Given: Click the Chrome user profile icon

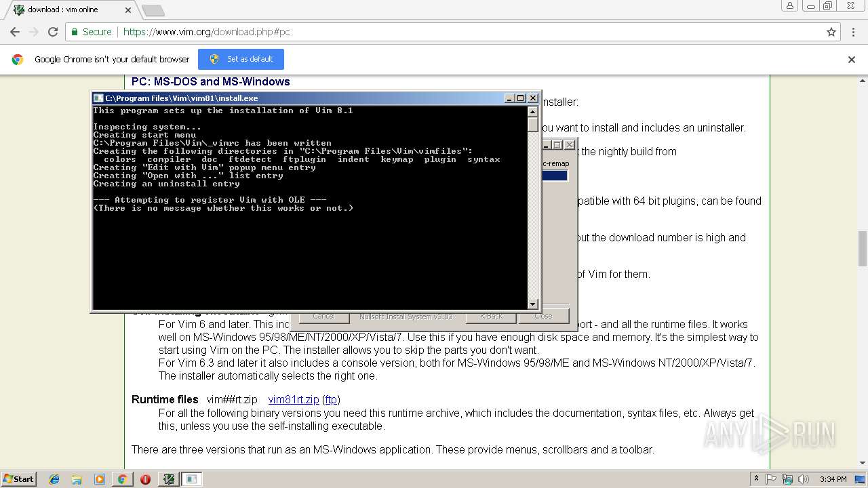Looking at the screenshot, I should click(x=789, y=6).
